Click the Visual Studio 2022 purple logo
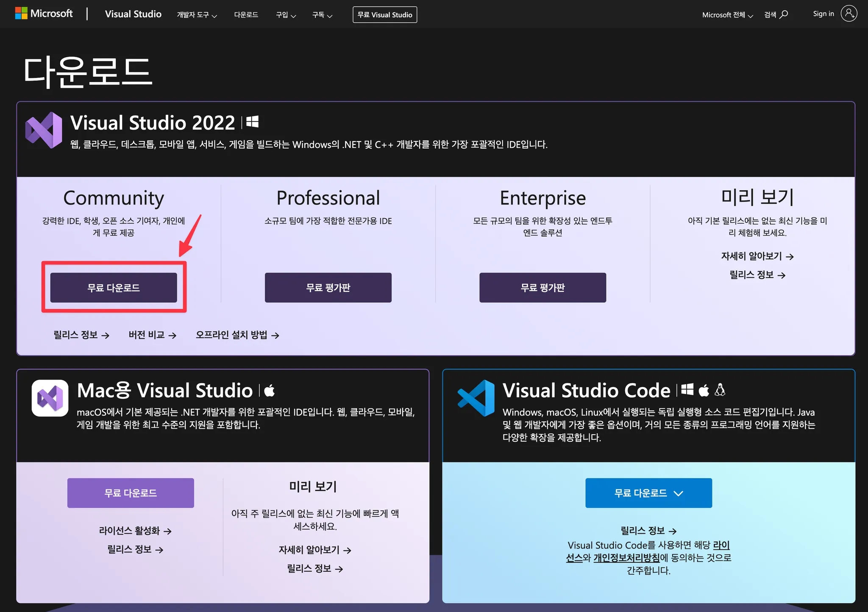The width and height of the screenshot is (868, 612). 44,130
